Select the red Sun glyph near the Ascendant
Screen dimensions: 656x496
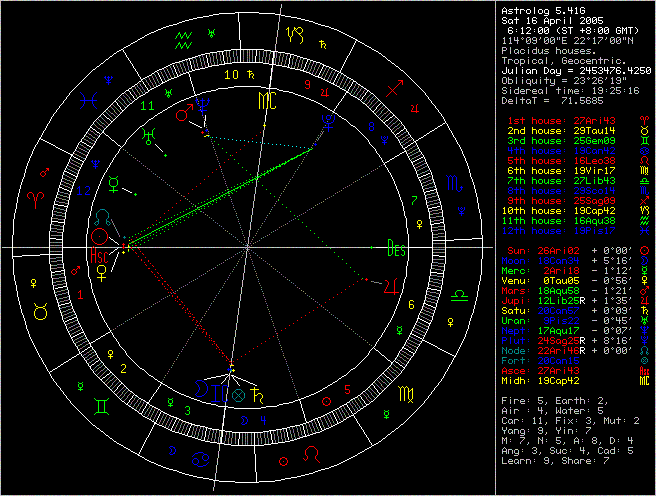click(x=98, y=237)
